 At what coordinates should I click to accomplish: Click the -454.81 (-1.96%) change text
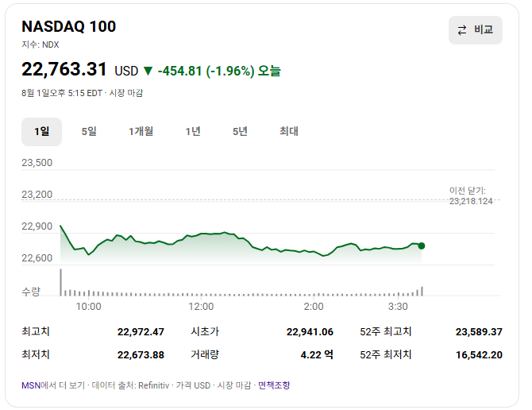coord(206,72)
